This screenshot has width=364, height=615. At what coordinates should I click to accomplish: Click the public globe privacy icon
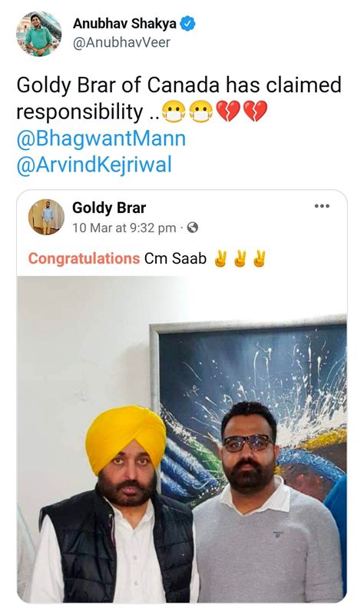(193, 228)
